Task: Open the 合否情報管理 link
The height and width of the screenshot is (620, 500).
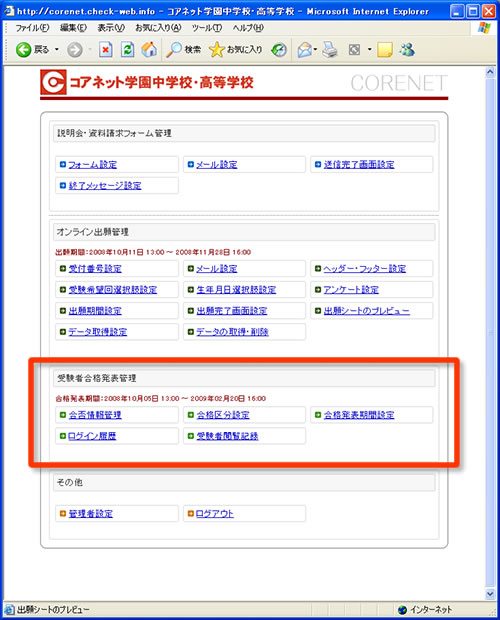Action: click(95, 415)
